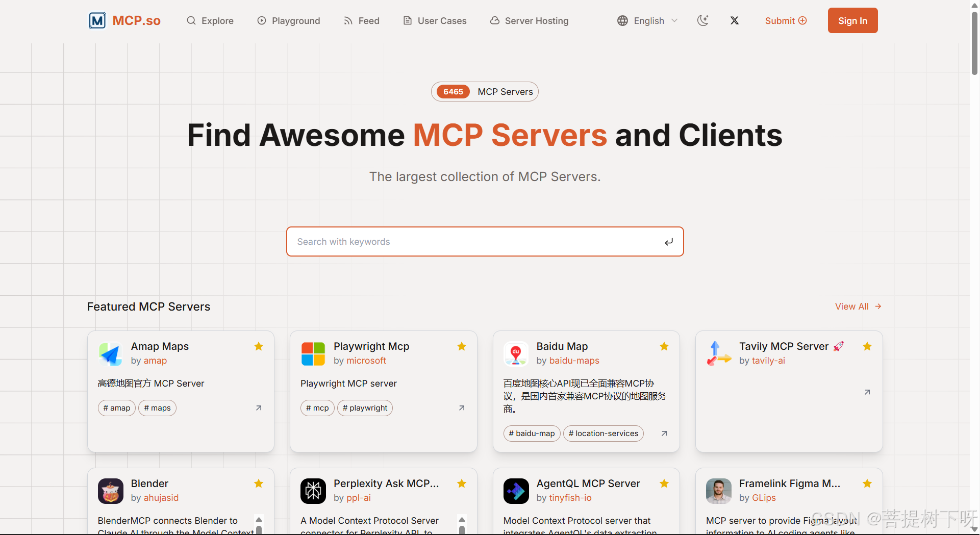Open the Playground menu item
The height and width of the screenshot is (535, 980).
point(289,20)
